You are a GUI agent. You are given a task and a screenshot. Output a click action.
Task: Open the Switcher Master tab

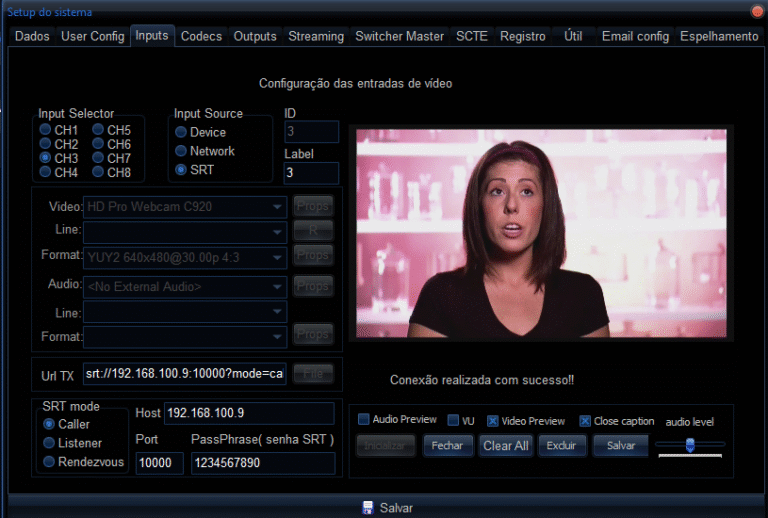(399, 36)
